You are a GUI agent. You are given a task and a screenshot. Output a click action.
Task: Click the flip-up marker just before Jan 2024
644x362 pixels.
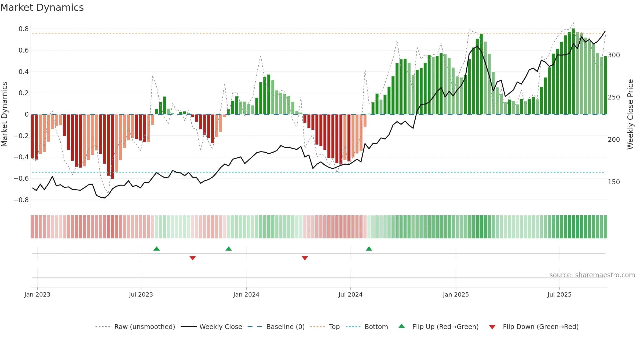point(229,249)
